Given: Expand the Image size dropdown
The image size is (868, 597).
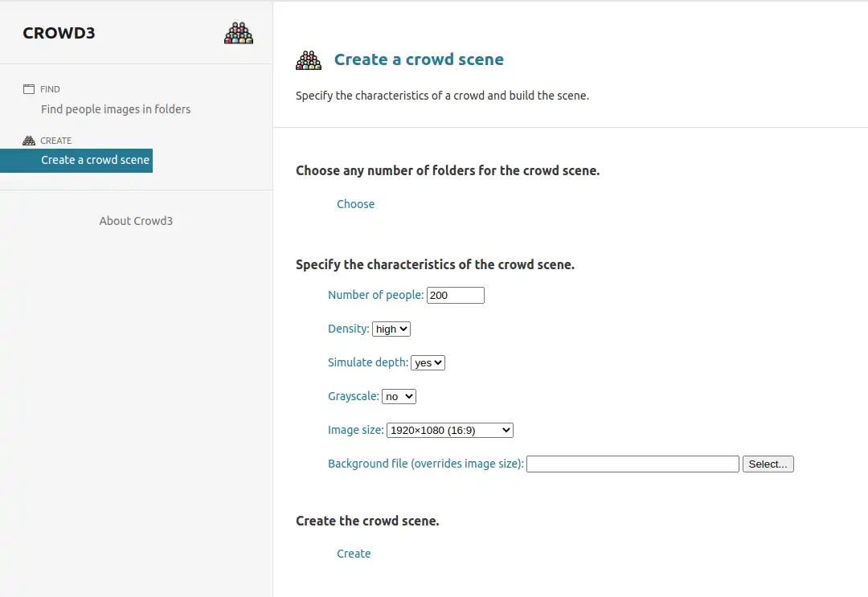Looking at the screenshot, I should coord(449,431).
